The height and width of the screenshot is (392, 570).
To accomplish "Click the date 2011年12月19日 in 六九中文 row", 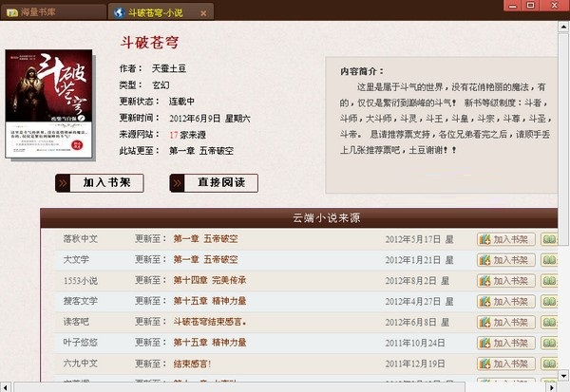I will click(415, 364).
